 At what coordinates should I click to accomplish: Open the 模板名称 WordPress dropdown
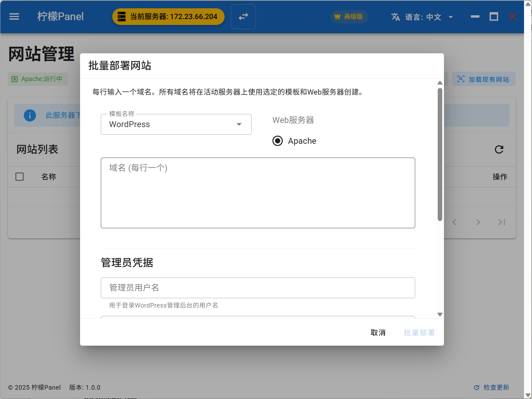(x=176, y=124)
